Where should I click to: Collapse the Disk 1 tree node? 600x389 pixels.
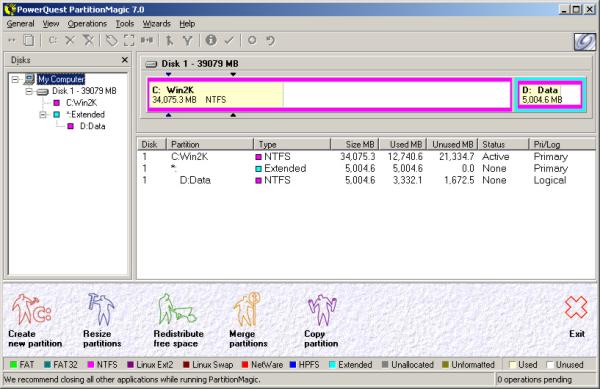pyautogui.click(x=29, y=91)
